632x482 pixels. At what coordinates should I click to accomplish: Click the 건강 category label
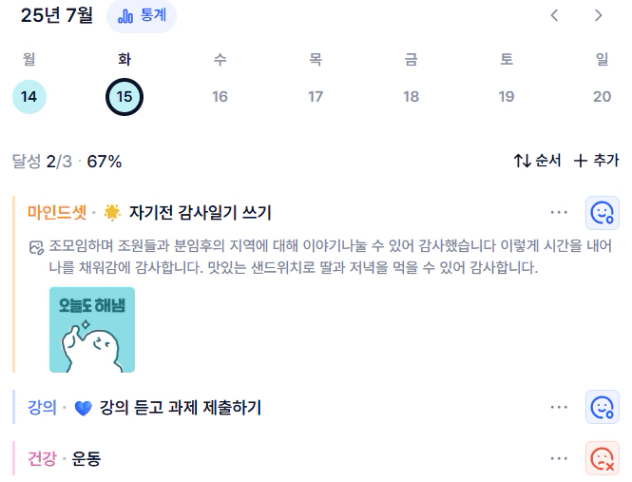point(42,459)
